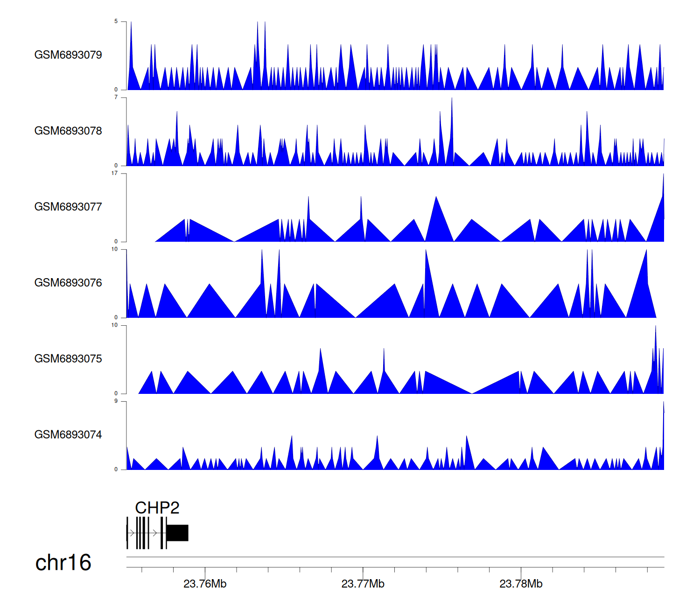Click the y-axis maximum 17 on GSM6893077 track

[x=114, y=173]
